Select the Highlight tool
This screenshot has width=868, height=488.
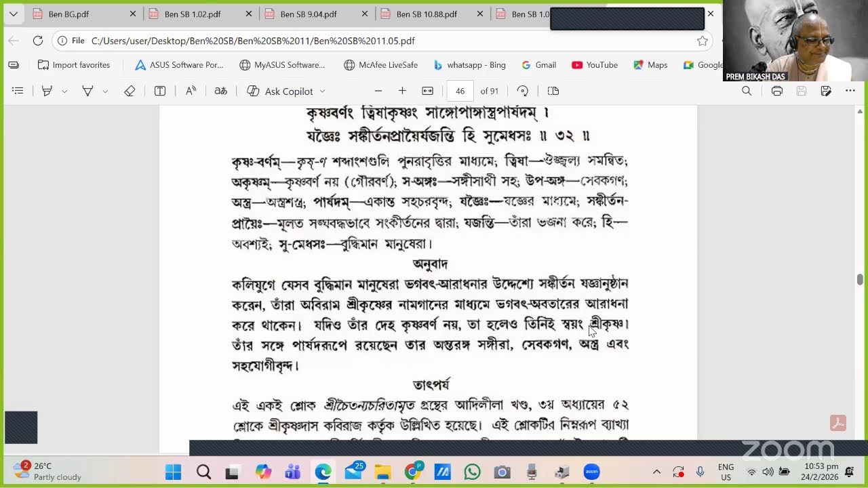47,91
